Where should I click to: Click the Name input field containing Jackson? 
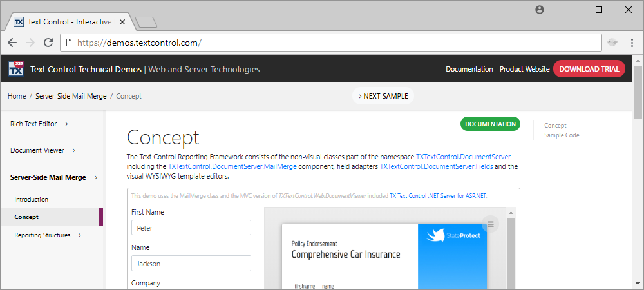(x=191, y=264)
